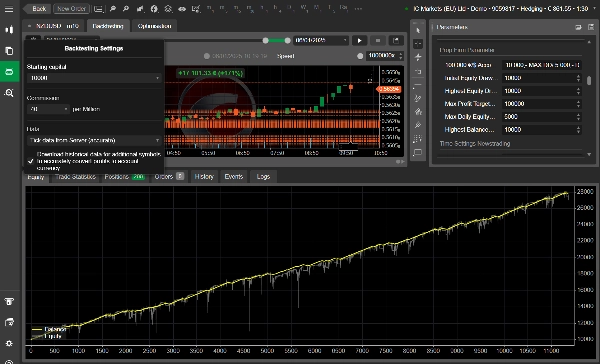600x364 pixels.
Task: Open the more timeframes ellipsis
Action: tap(358, 8)
